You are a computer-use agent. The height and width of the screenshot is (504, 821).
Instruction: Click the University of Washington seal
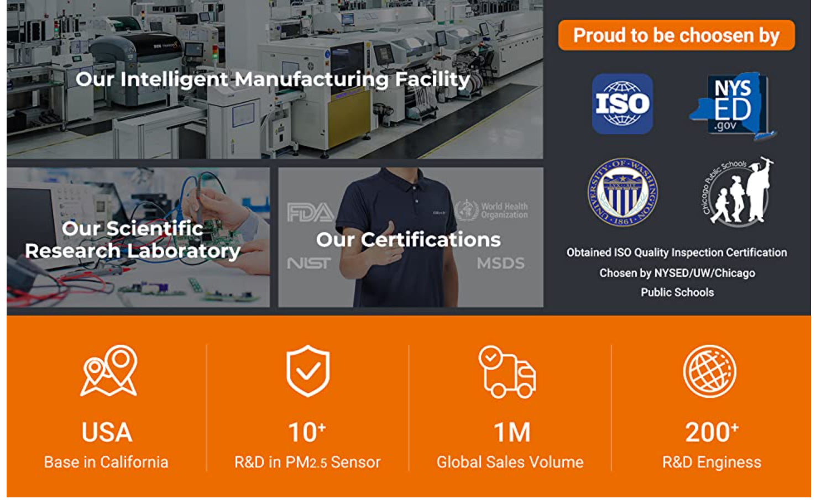(623, 192)
